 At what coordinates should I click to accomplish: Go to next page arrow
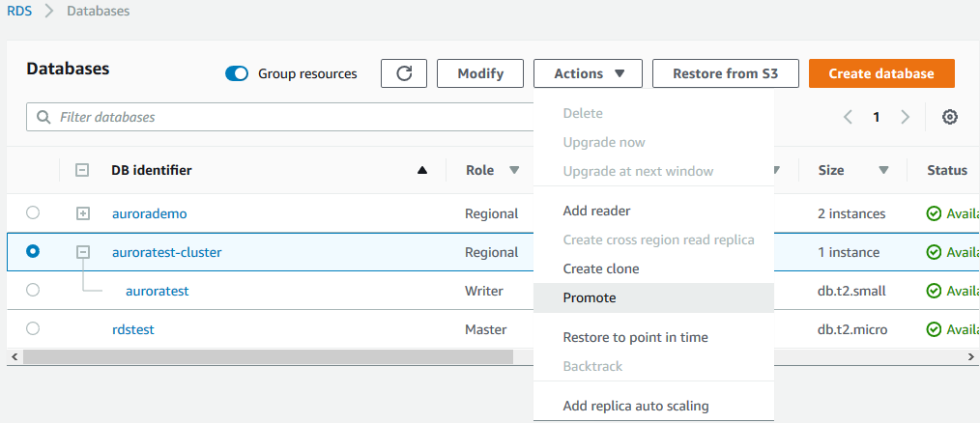point(906,117)
